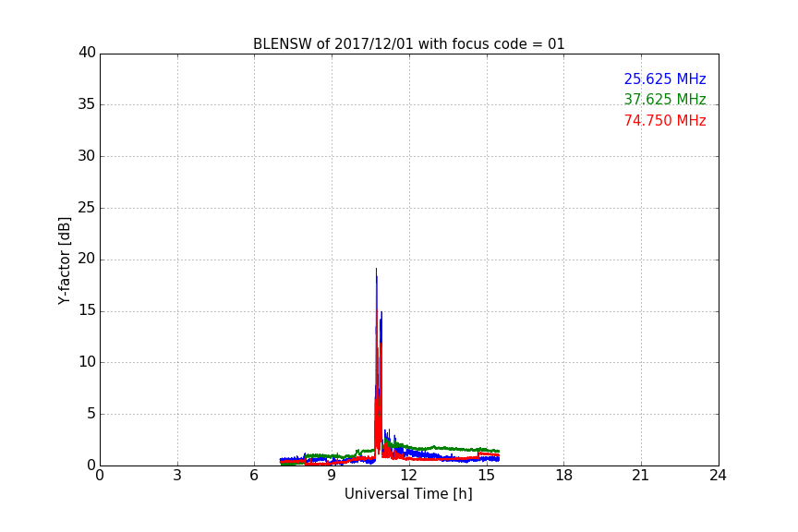The image size is (798, 532).
Task: Click the y-axis tick label '30'
Action: (x=87, y=156)
